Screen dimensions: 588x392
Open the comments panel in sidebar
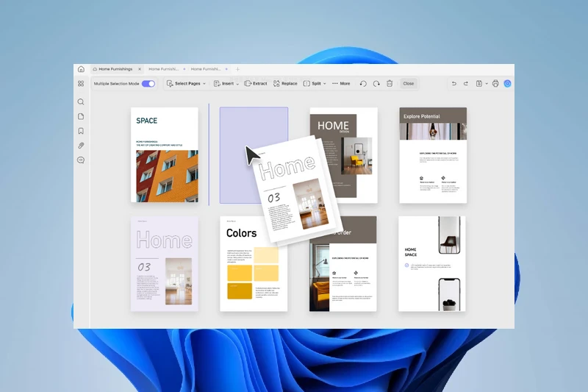click(81, 160)
